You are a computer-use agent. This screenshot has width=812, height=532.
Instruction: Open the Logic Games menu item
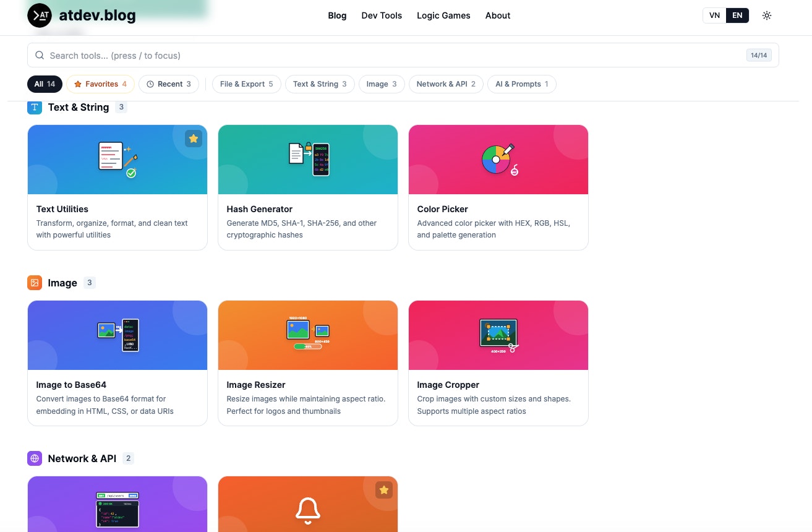pos(443,15)
